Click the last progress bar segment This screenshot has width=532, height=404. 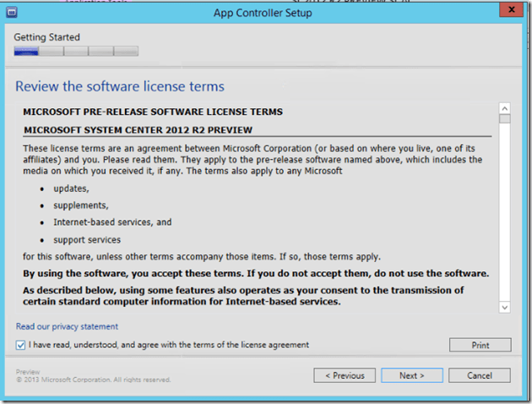point(127,52)
